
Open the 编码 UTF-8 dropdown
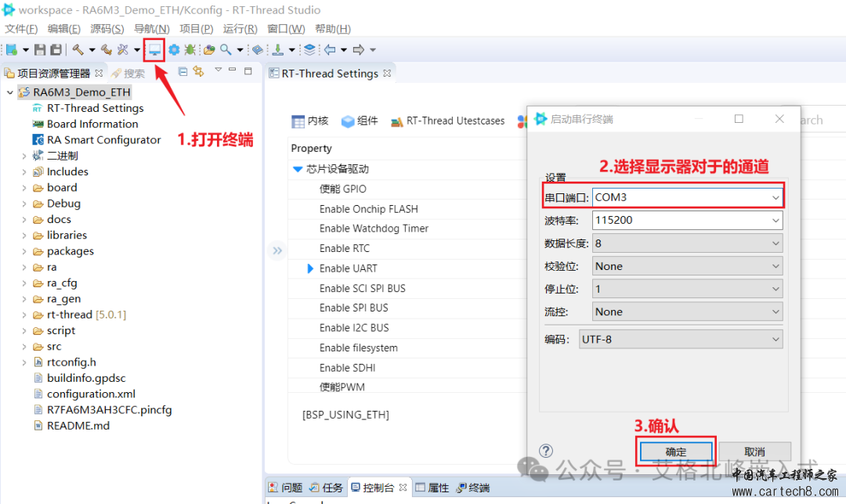pos(775,340)
